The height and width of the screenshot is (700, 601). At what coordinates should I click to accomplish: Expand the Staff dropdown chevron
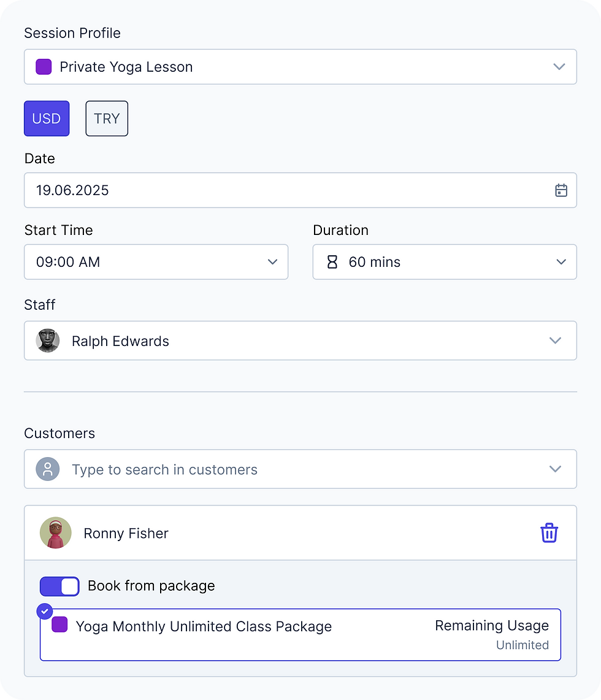(x=555, y=340)
